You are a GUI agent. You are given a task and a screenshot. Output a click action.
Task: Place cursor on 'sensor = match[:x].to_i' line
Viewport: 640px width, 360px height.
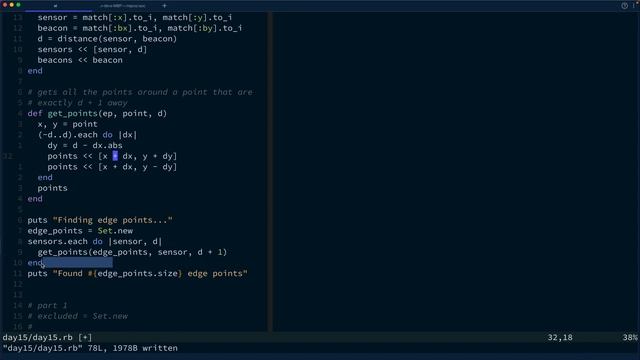pyautogui.click(x=135, y=18)
